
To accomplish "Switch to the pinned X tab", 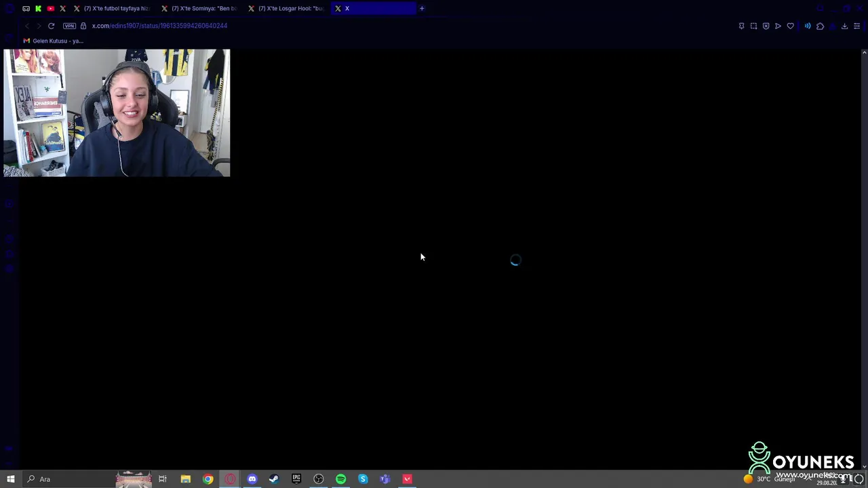I will click(x=62, y=9).
